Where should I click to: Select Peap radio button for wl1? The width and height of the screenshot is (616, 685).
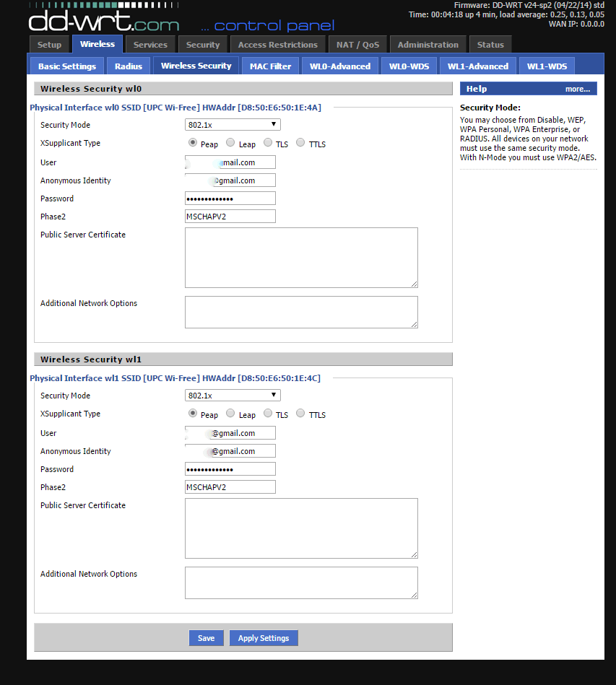tap(193, 414)
